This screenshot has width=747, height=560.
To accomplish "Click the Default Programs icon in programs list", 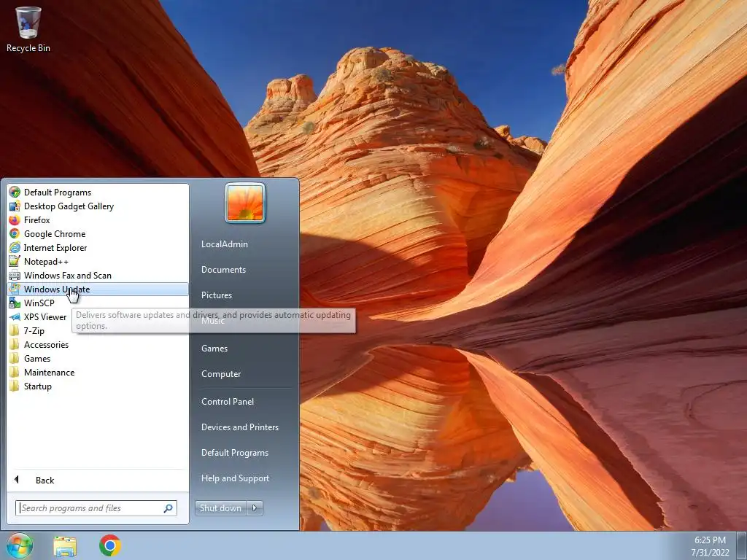I will [x=15, y=192].
